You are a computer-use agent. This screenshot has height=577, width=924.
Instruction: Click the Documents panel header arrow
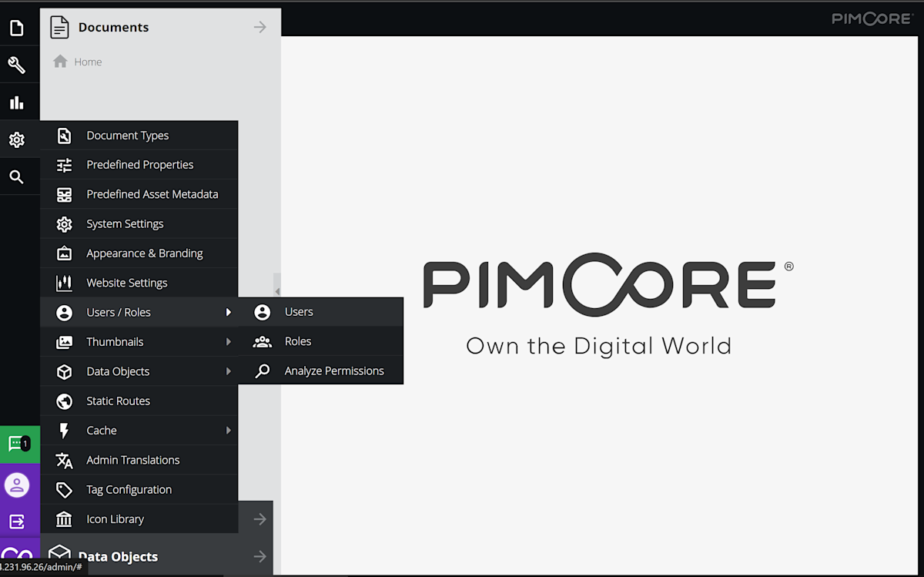[x=260, y=27]
